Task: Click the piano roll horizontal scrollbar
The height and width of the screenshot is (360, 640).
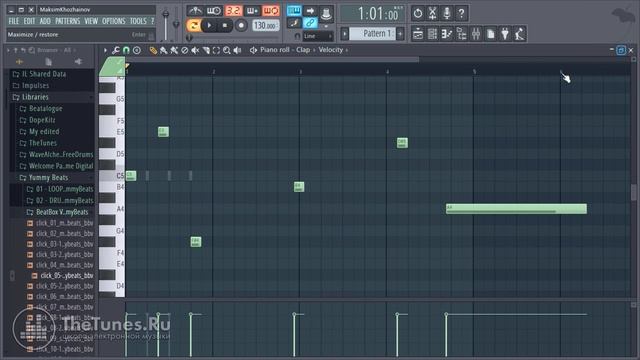Action: tap(273, 60)
